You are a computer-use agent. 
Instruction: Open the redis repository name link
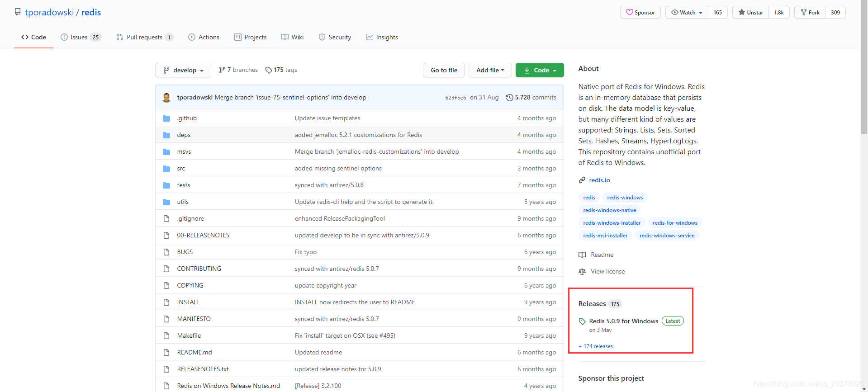(91, 12)
